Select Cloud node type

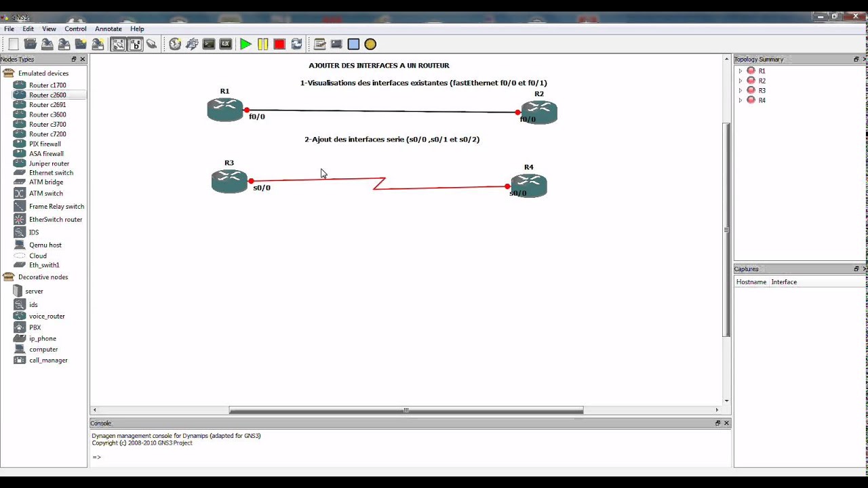click(x=38, y=256)
